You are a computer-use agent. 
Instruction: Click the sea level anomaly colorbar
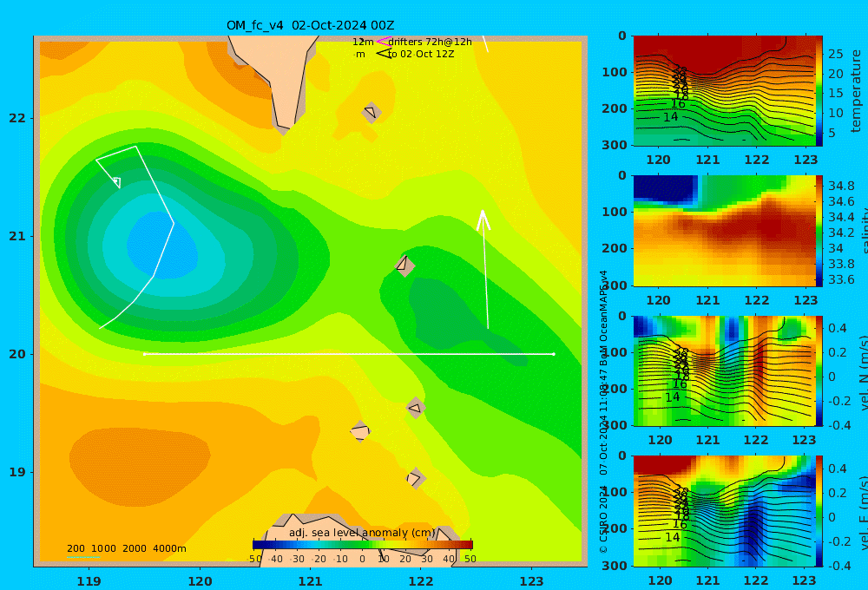[x=363, y=545]
